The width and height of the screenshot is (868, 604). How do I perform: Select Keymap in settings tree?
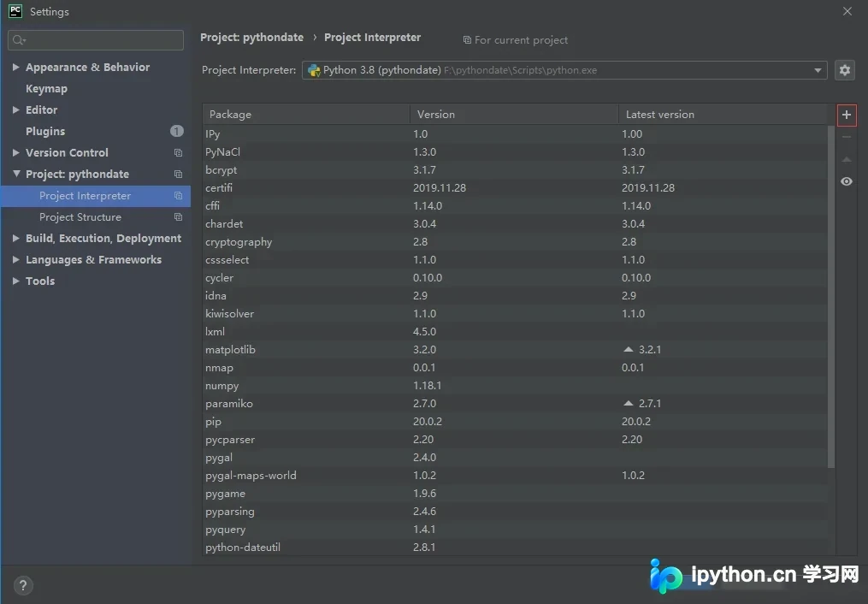pyautogui.click(x=46, y=89)
